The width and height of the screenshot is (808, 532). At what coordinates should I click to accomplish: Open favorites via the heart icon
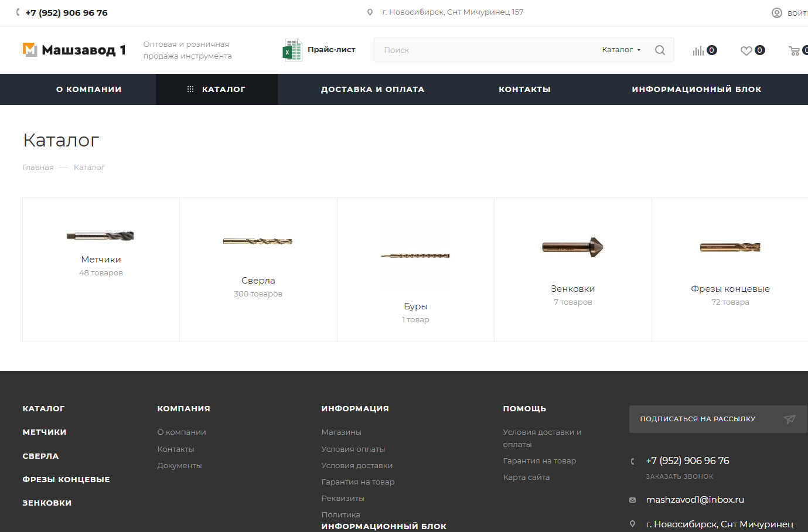click(746, 51)
